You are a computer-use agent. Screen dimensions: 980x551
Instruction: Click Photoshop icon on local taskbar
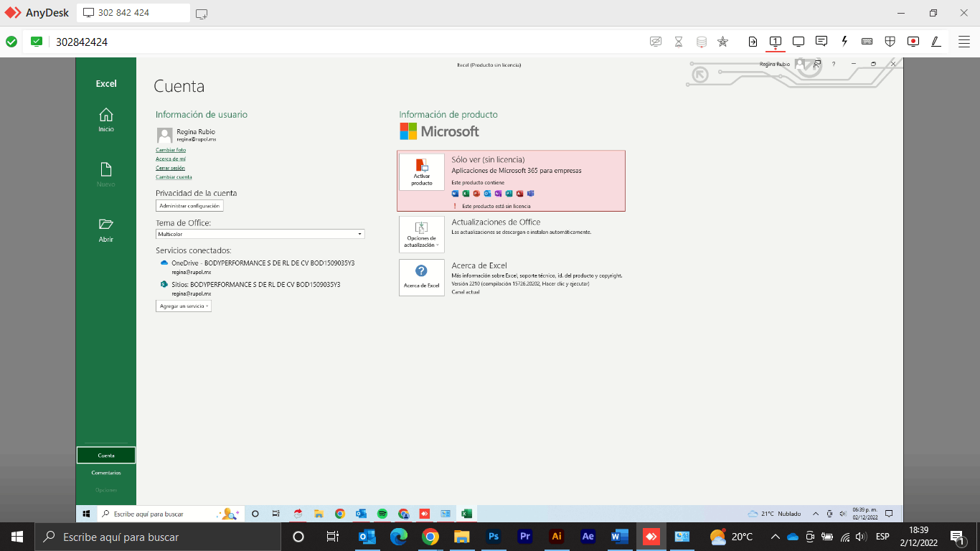point(494,537)
